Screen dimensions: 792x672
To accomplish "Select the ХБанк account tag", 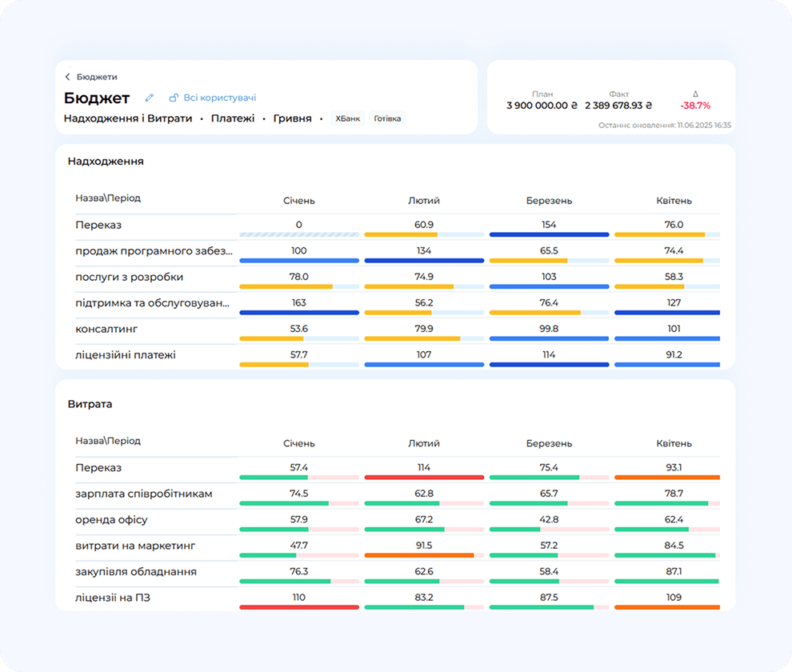I will 348,118.
